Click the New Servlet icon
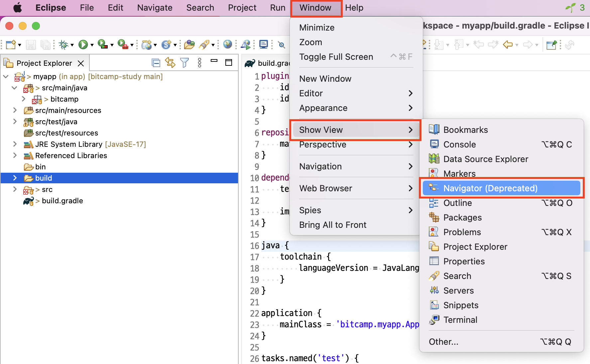This screenshot has width=590, height=364. point(166,45)
